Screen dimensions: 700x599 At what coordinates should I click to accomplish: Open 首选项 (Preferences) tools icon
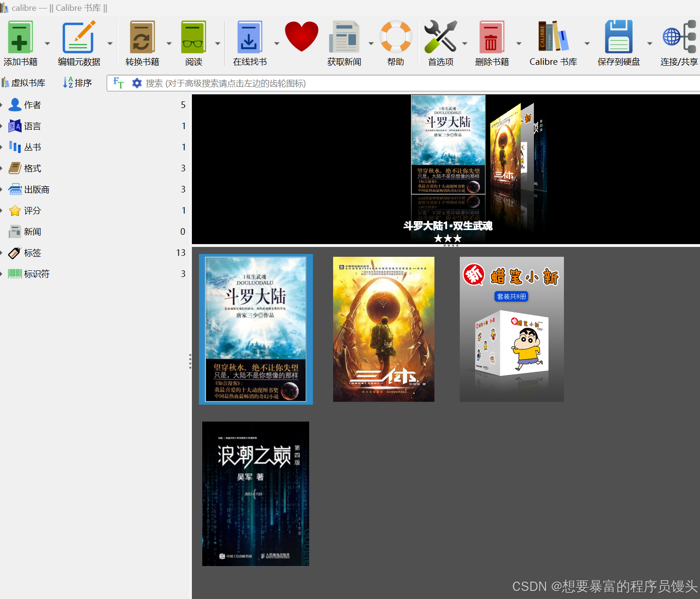point(441,37)
